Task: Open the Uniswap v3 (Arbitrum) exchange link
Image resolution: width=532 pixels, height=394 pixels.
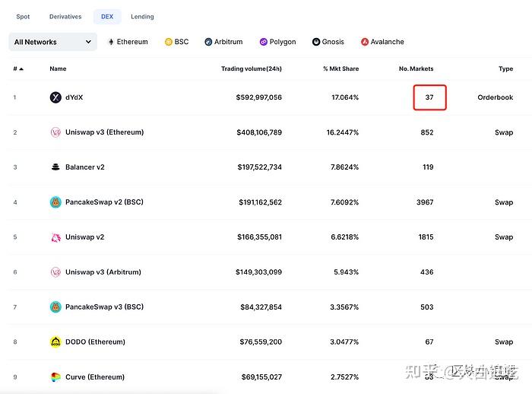Action: [x=103, y=272]
